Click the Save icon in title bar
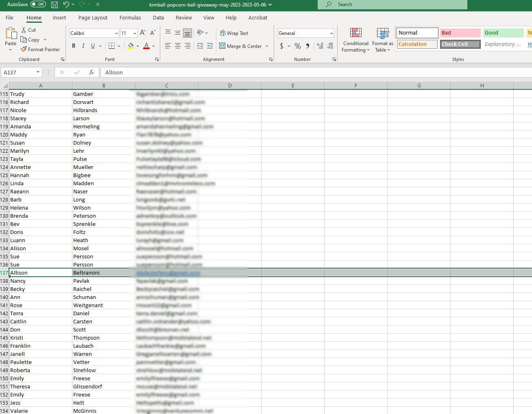The width and height of the screenshot is (532, 414). (x=55, y=4)
